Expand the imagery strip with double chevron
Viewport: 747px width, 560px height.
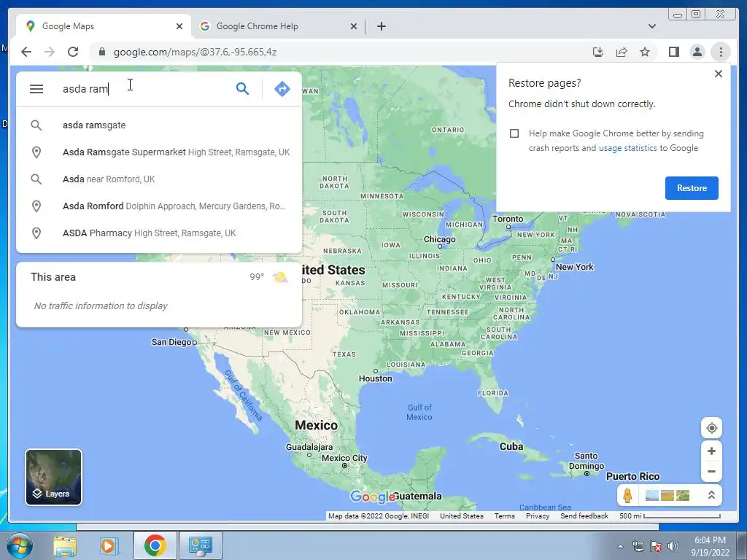pos(711,495)
